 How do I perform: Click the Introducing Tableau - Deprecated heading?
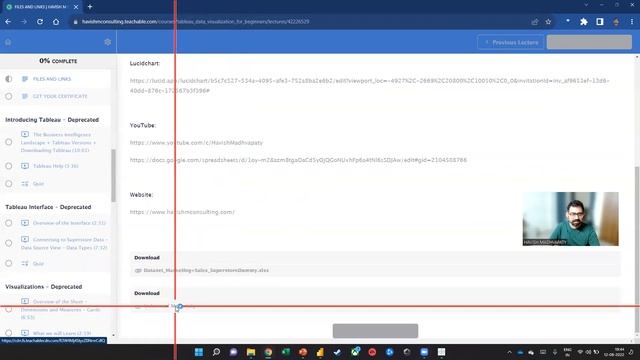(x=52, y=120)
